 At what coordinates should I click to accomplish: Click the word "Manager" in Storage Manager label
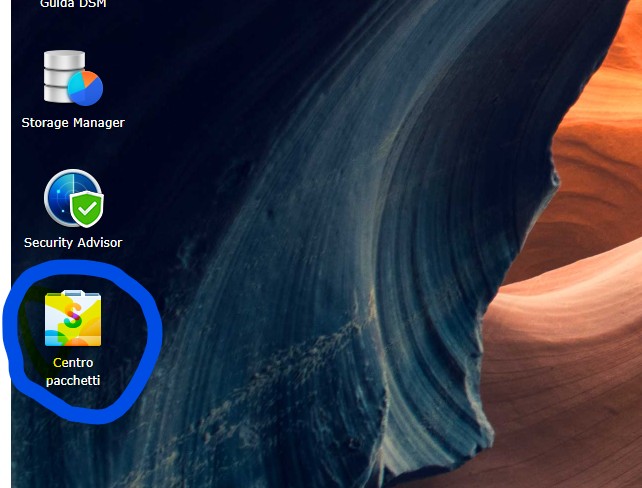(98, 123)
